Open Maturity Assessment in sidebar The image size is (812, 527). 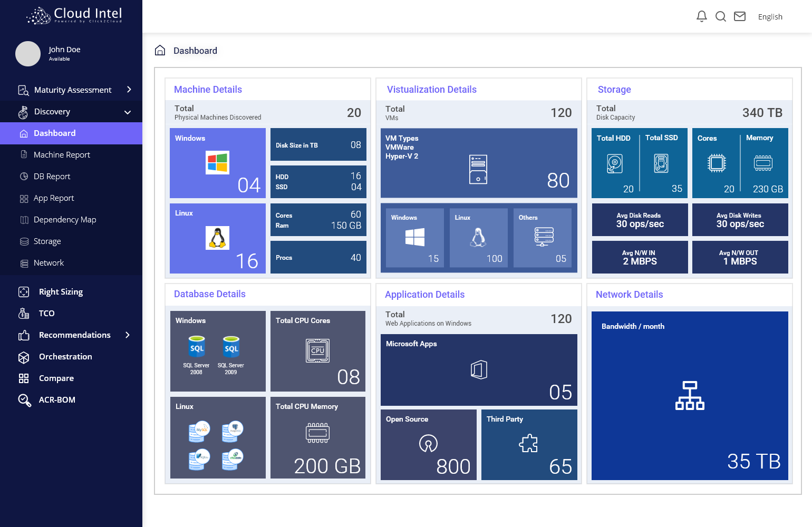point(71,90)
